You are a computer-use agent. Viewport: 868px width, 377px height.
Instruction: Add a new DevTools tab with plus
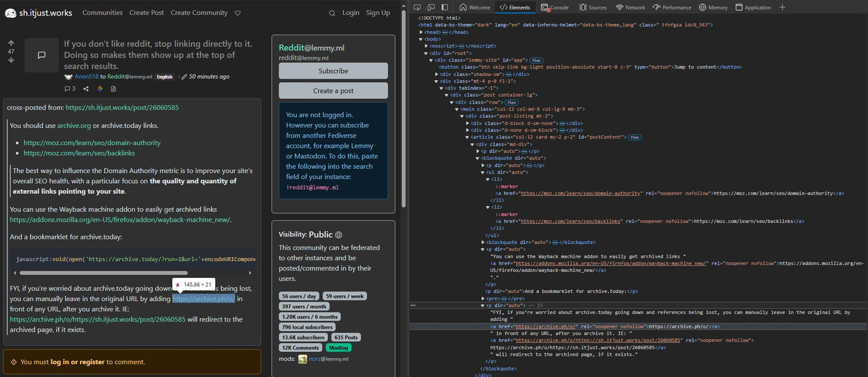[x=783, y=7]
